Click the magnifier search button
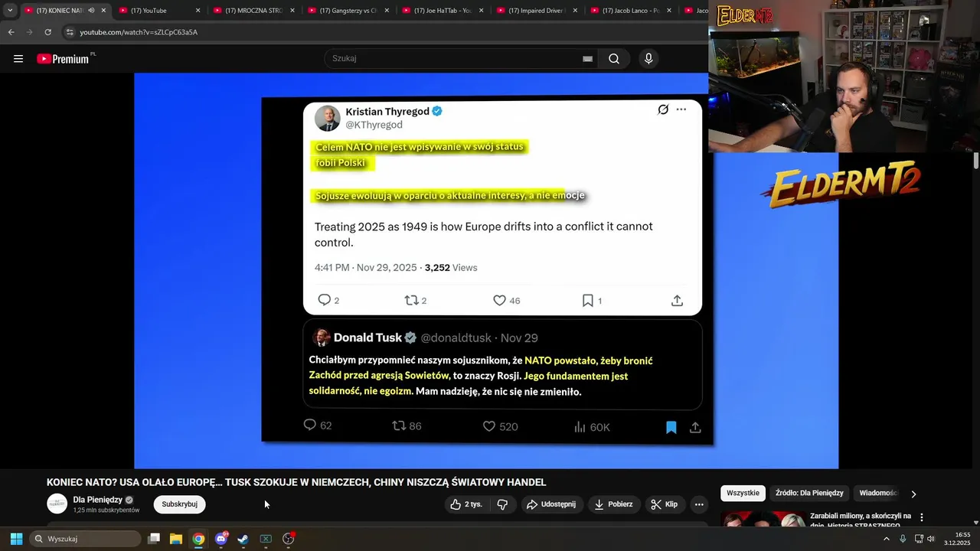Screen dimensions: 980x551 [x=614, y=59]
